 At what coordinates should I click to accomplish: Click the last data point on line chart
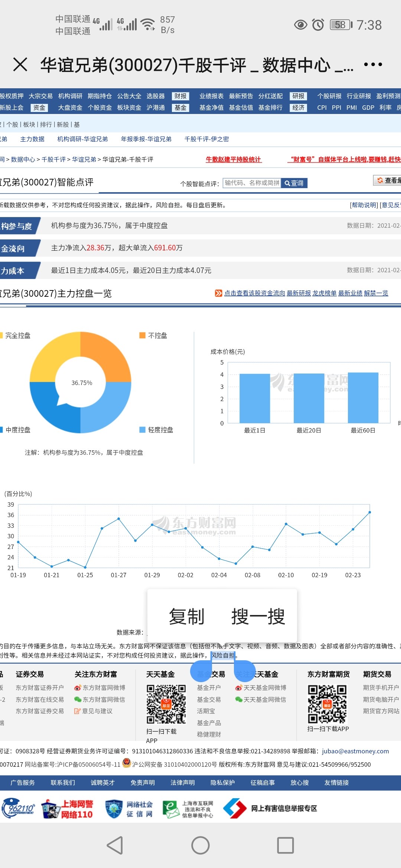click(x=369, y=512)
